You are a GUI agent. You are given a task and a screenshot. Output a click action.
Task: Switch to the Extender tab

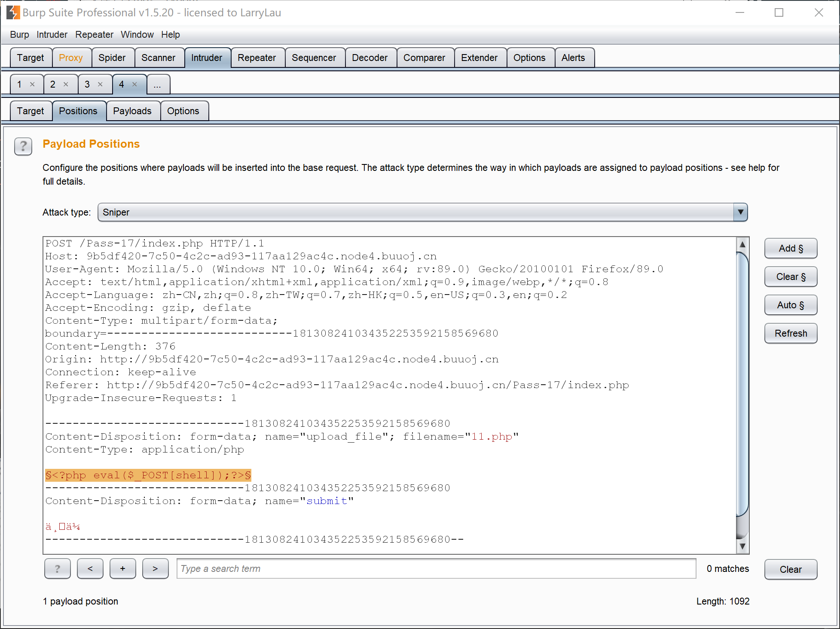480,58
